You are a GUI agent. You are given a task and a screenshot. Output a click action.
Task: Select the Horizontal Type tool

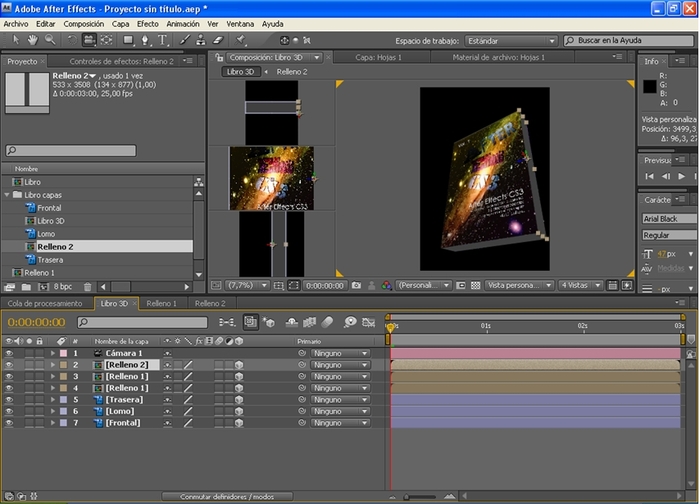click(x=162, y=40)
